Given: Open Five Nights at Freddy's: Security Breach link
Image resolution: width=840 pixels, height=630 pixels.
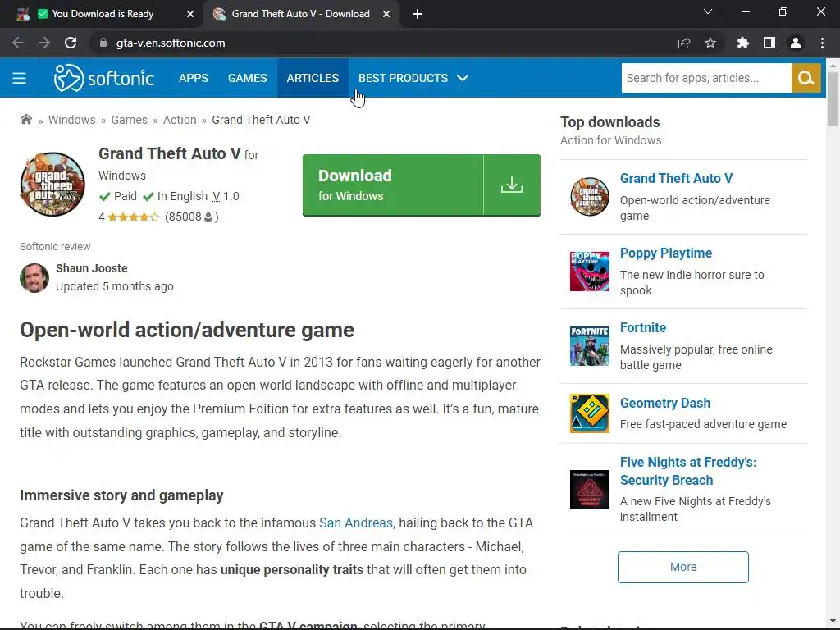Looking at the screenshot, I should (x=688, y=471).
